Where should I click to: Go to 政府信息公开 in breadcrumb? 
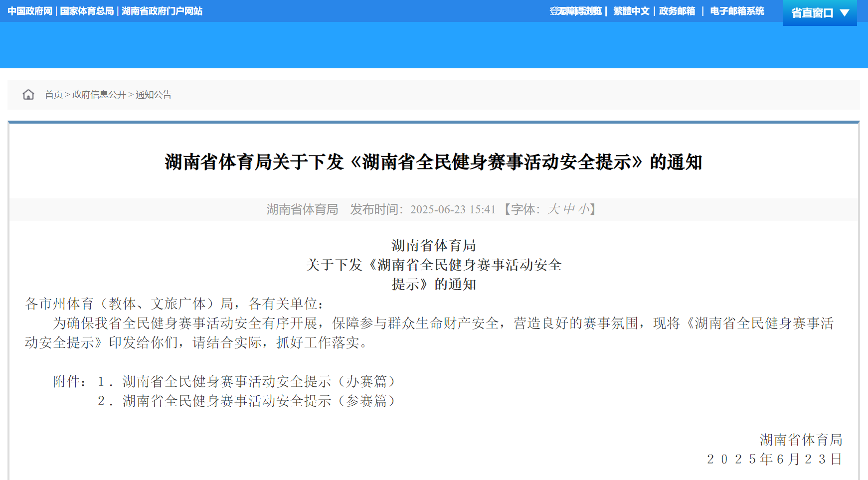(99, 95)
